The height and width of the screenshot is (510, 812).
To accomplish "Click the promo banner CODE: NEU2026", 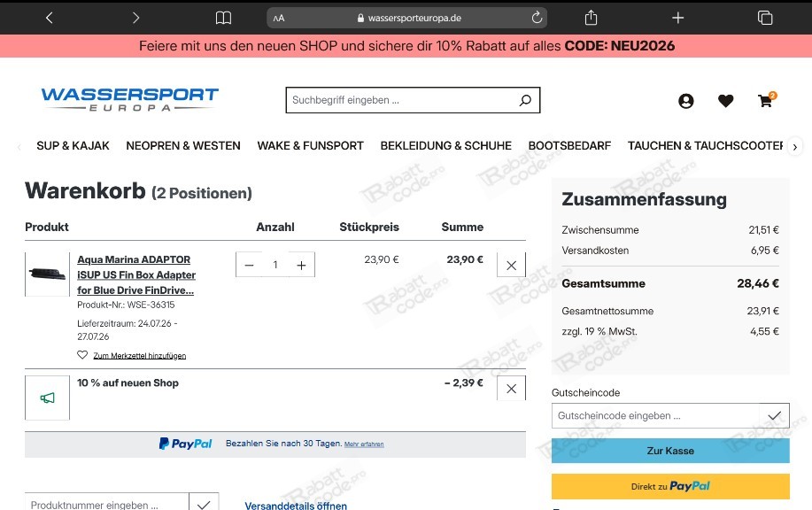I will click(x=619, y=46).
